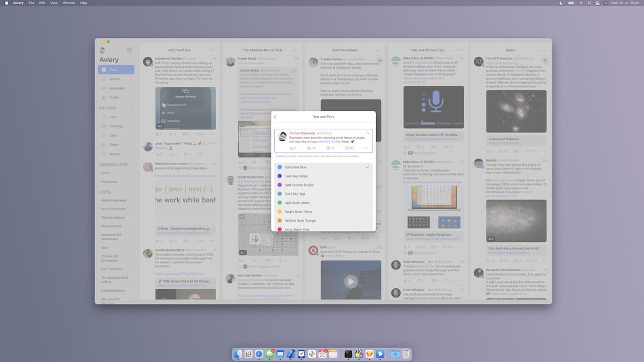Open microphone image in Mike Stern tweet
Screen dimensions: 644x362
pyautogui.click(x=434, y=108)
